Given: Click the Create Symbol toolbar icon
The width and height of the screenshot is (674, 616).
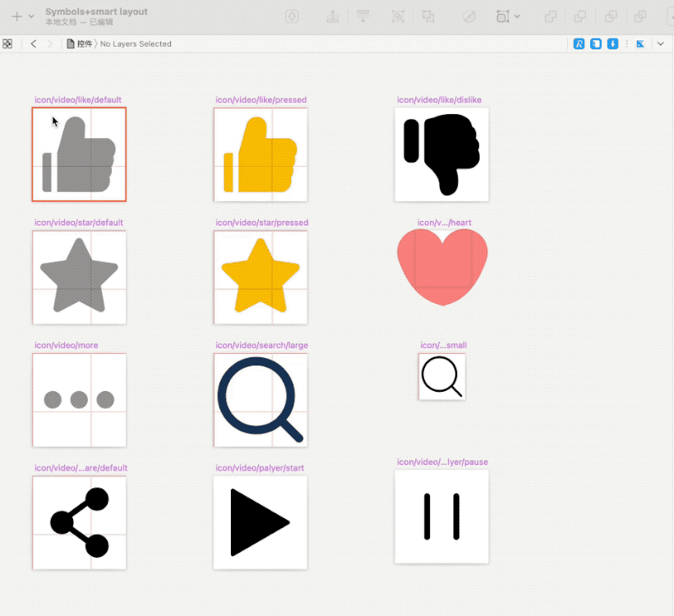Looking at the screenshot, I should (292, 16).
